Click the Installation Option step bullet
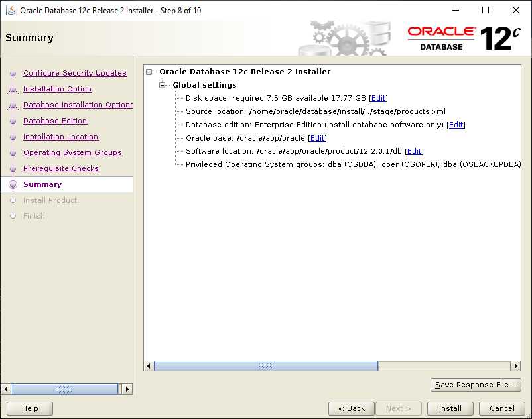 tap(13, 90)
